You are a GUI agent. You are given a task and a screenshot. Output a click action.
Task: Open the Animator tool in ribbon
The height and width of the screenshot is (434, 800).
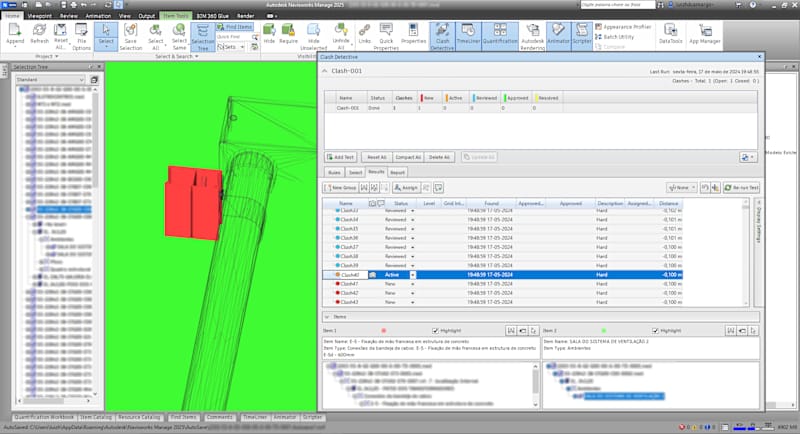coord(558,35)
